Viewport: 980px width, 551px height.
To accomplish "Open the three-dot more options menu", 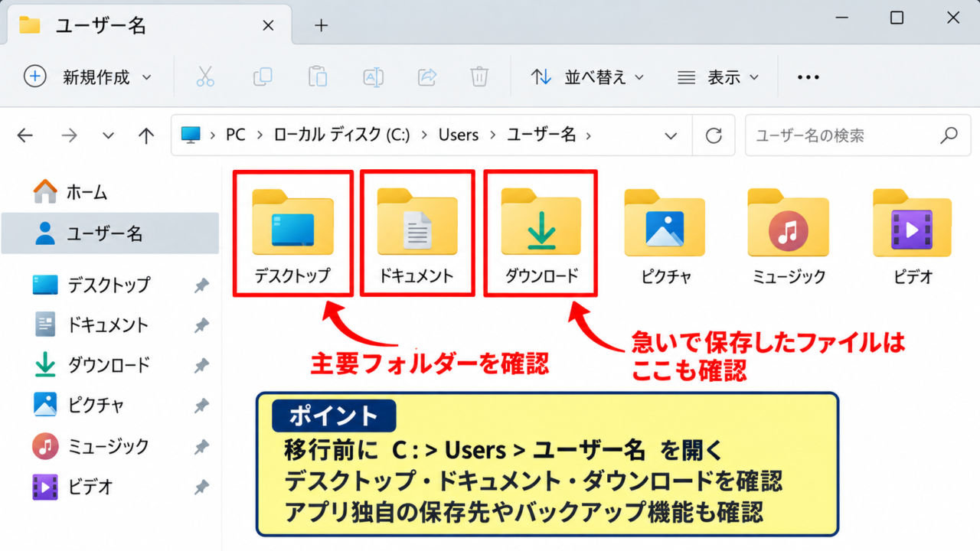I will (808, 77).
